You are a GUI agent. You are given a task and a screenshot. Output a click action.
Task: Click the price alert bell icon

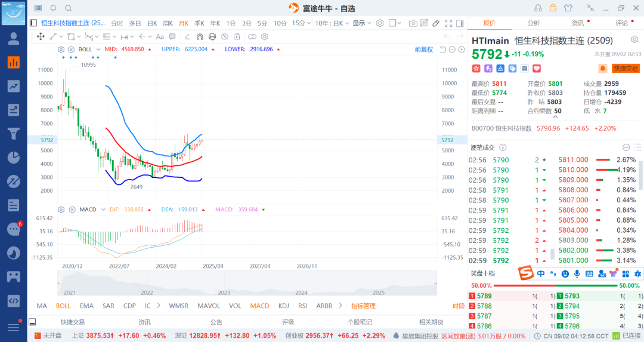tap(602, 68)
